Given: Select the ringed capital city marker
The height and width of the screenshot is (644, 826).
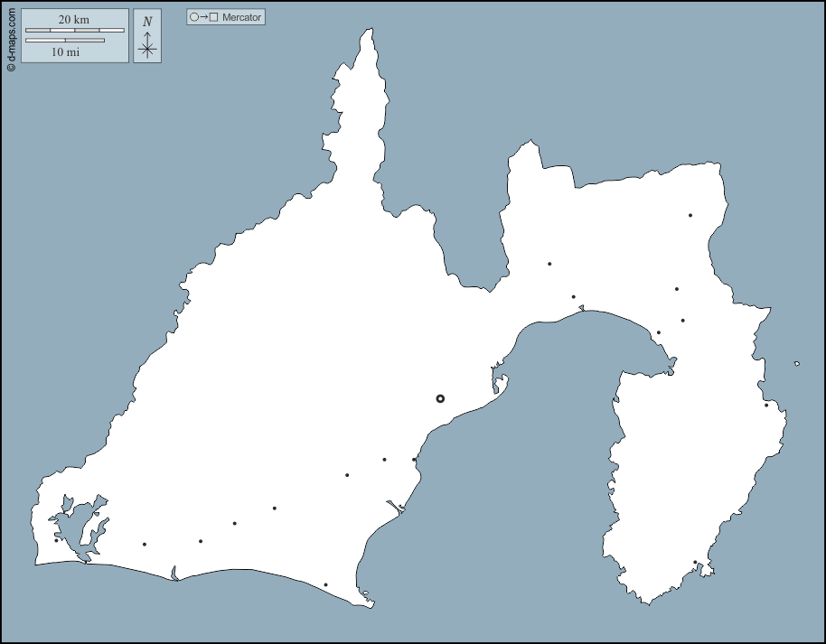Looking at the screenshot, I should point(440,398).
